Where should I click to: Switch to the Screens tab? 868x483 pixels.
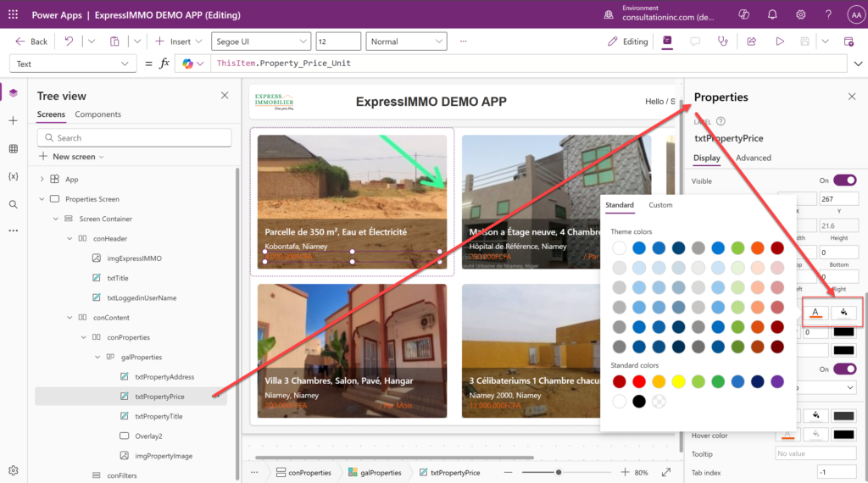tap(51, 114)
